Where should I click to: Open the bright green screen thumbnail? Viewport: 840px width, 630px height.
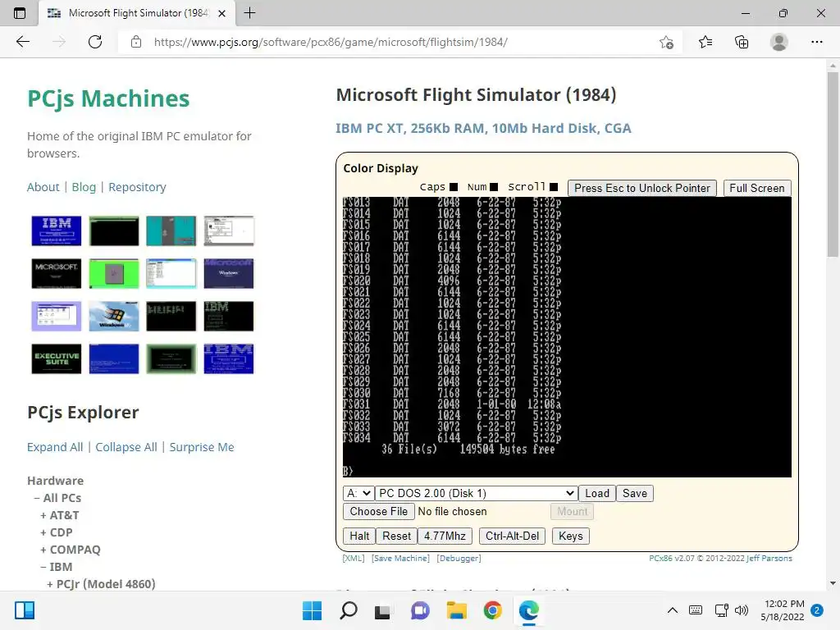point(113,273)
